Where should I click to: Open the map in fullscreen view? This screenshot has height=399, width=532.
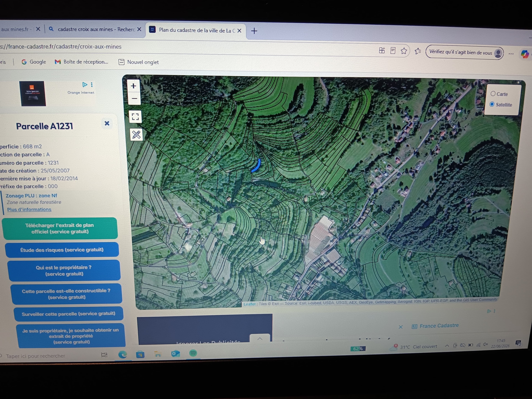pyautogui.click(x=135, y=117)
